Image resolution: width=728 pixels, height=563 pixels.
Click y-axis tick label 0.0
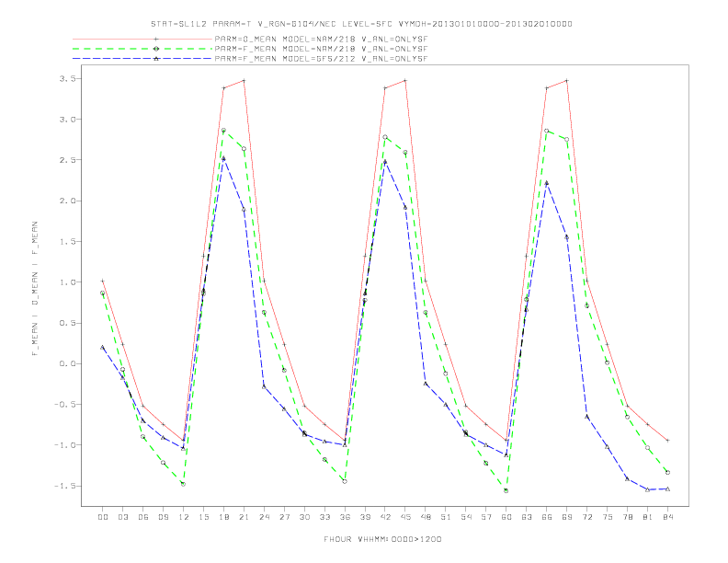(x=67, y=363)
